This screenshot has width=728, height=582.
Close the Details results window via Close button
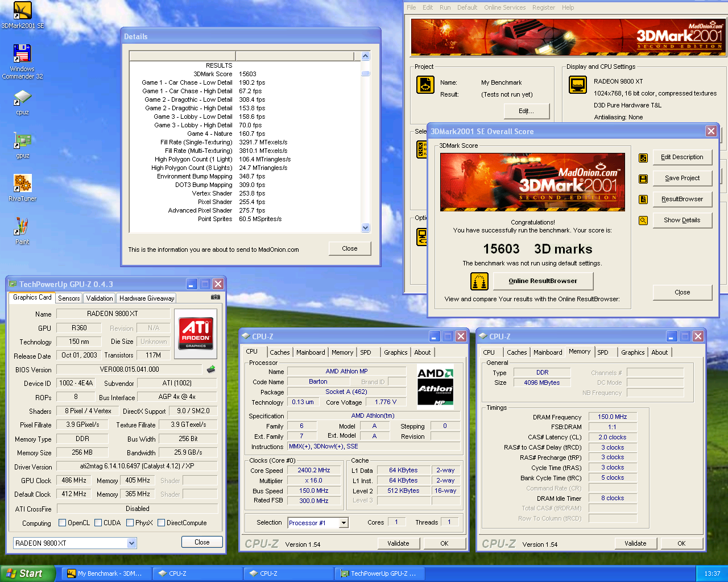tap(350, 249)
